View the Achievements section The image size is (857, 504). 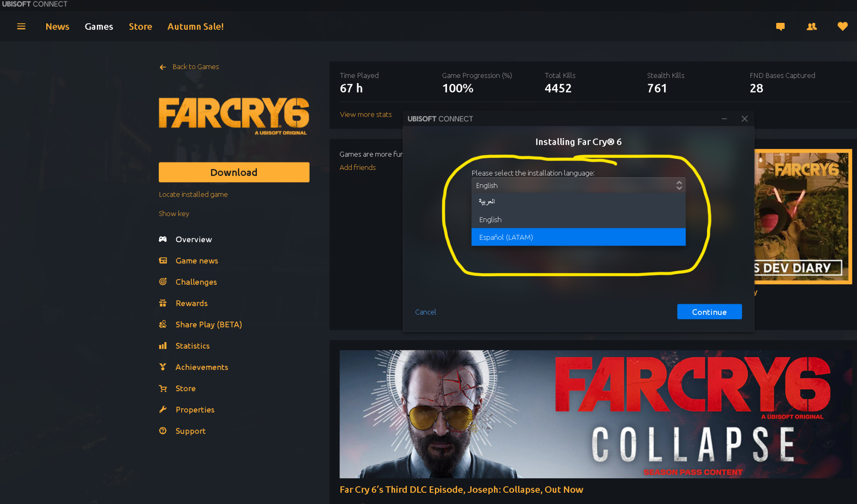click(202, 367)
